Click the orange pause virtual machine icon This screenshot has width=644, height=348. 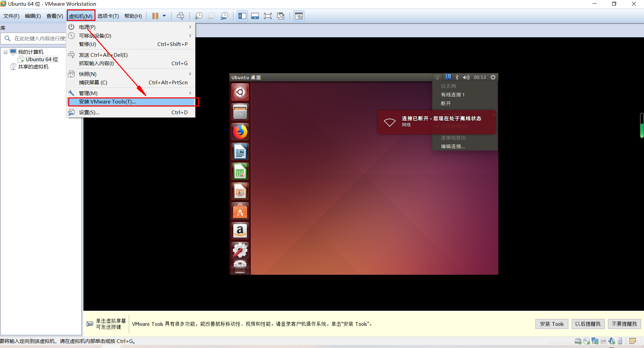155,16
